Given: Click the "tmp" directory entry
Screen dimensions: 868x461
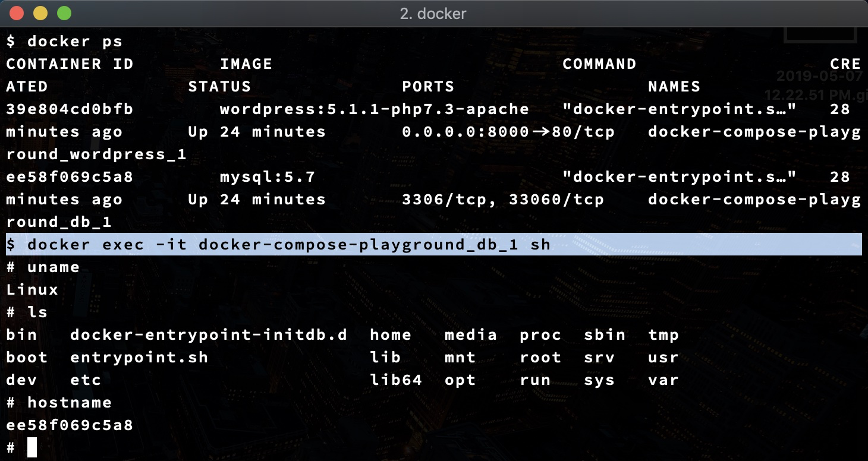Looking at the screenshot, I should coord(663,336).
